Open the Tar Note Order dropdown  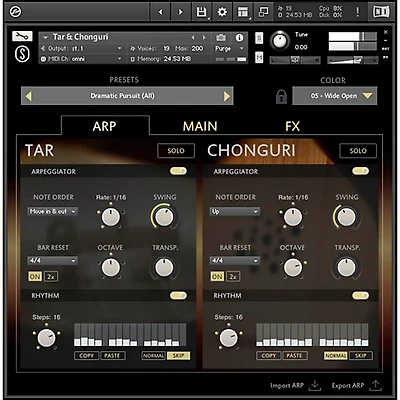[52, 212]
